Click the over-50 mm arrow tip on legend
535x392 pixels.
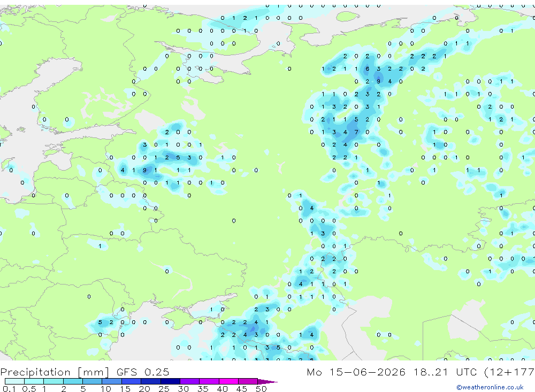[x=267, y=382]
